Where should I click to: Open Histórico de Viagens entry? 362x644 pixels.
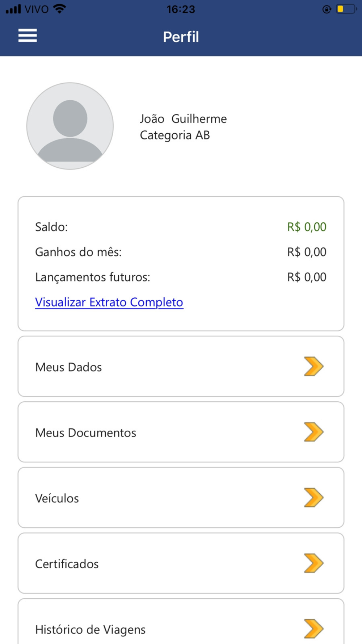click(90, 630)
